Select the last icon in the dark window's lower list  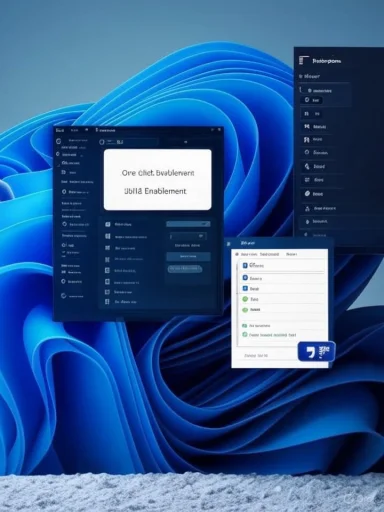tap(107, 302)
